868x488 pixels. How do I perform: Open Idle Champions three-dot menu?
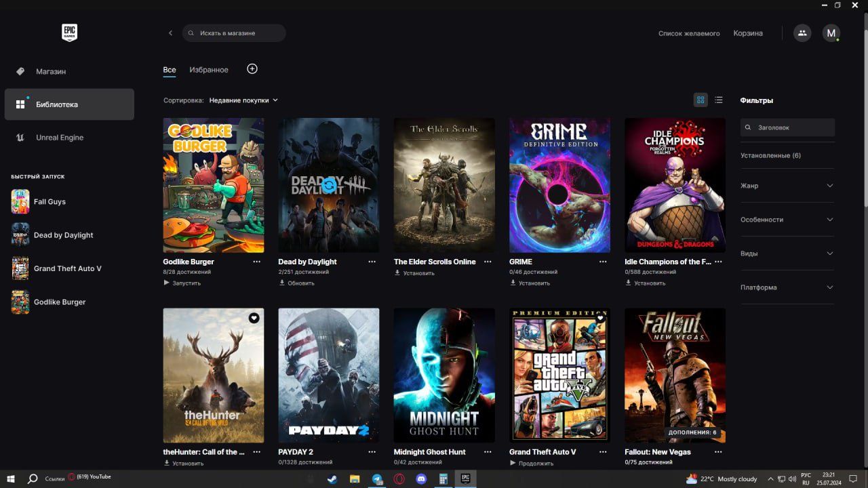718,262
